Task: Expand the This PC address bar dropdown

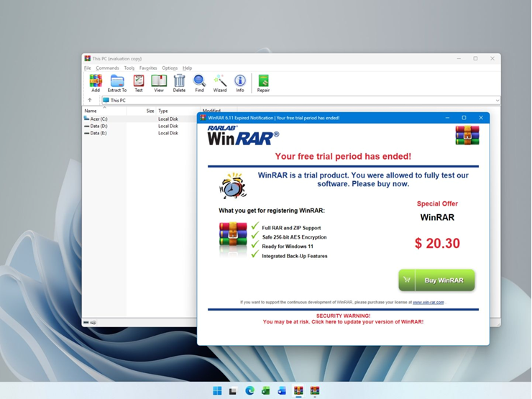Action: pos(497,101)
